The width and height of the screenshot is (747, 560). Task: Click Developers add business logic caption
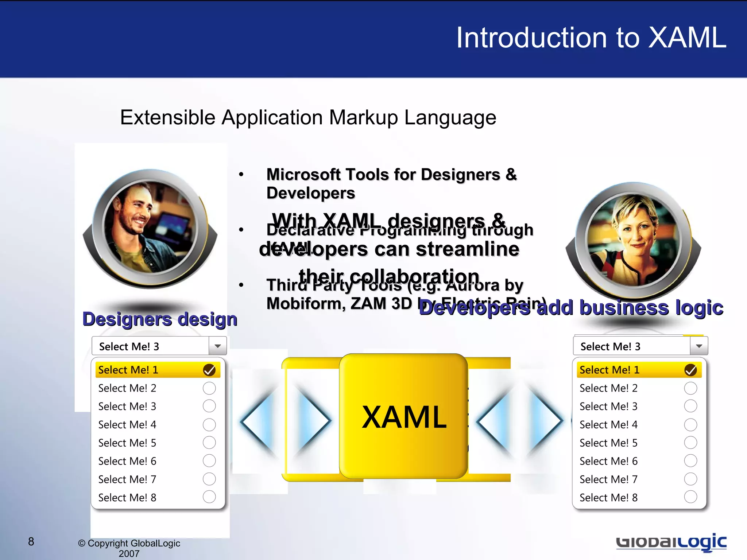coord(571,308)
